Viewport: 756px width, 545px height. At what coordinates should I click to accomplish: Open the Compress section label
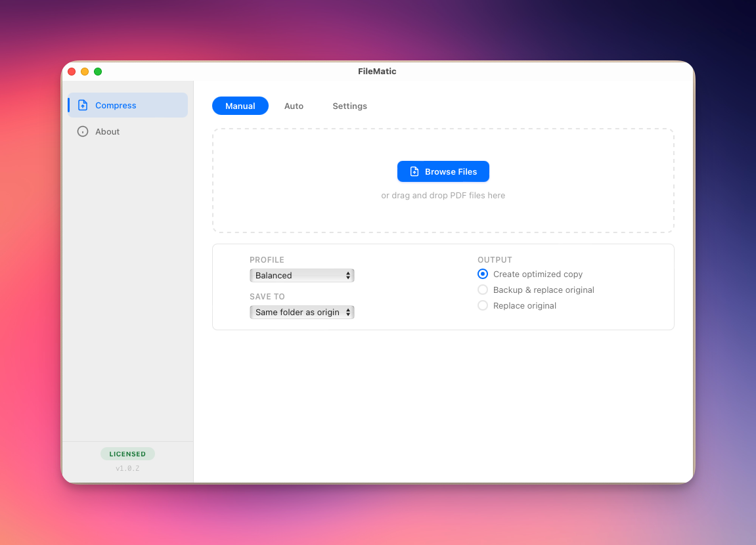click(116, 105)
